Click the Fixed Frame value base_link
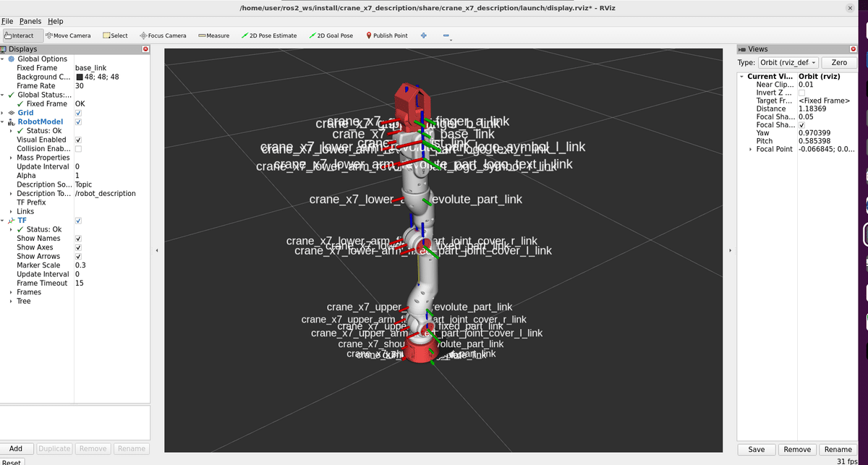 91,68
